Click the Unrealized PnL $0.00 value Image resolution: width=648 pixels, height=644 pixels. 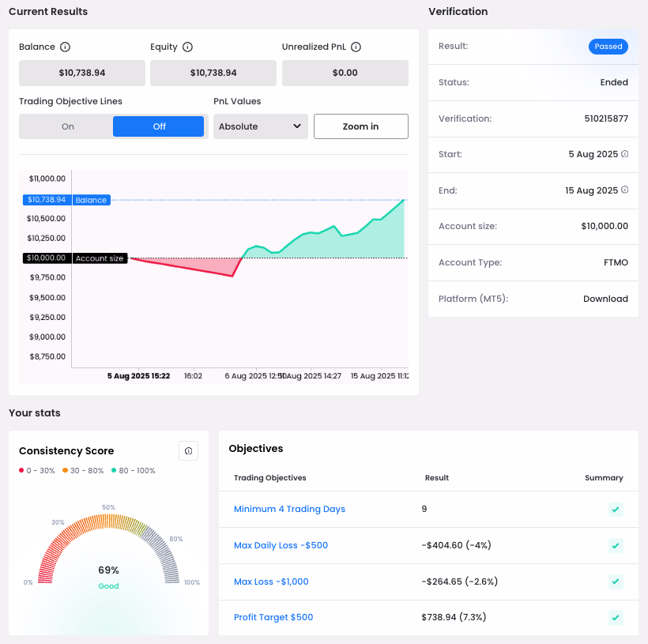(x=345, y=73)
